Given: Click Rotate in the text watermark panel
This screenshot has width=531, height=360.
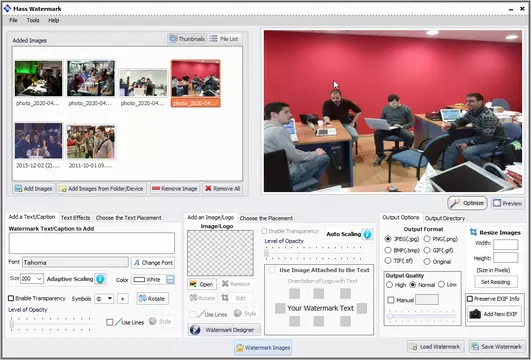Looking at the screenshot, I should click(x=152, y=299).
